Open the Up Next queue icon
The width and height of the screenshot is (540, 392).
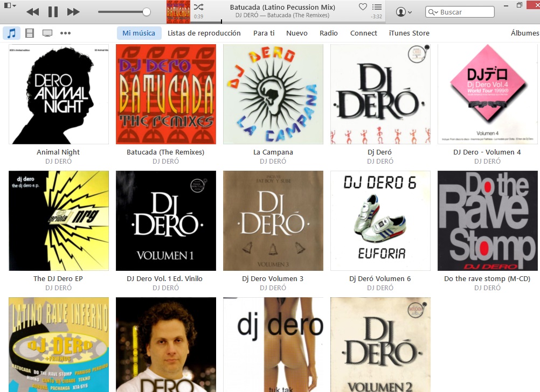tap(377, 8)
